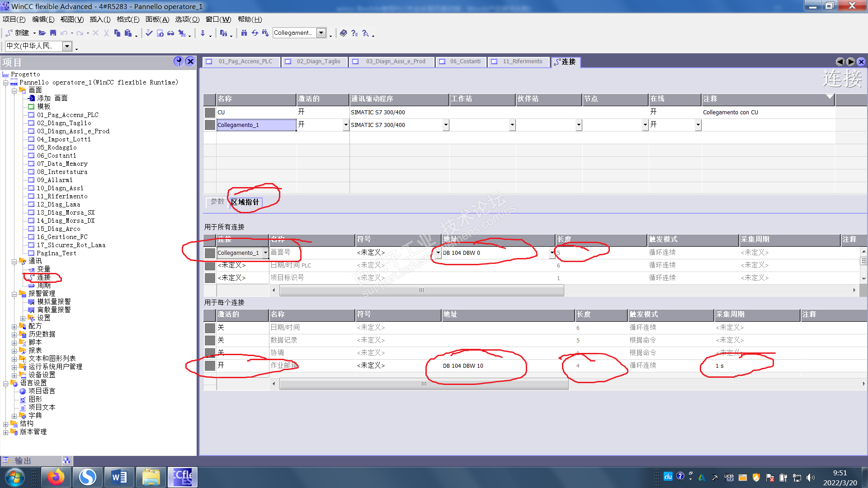
Task: Open the Collegament combo box in toolbar
Action: [321, 33]
